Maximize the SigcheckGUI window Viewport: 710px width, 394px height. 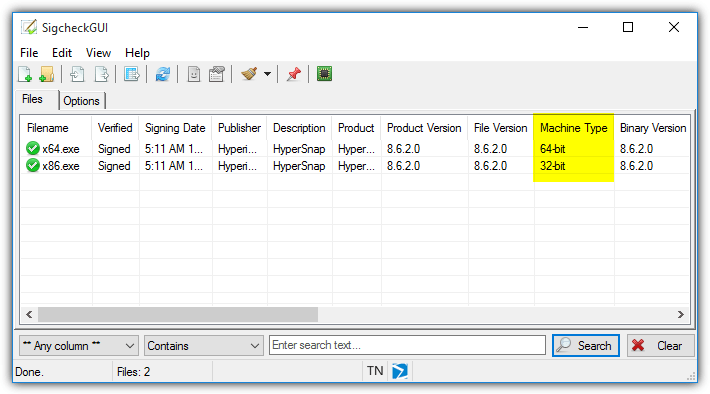[628, 27]
